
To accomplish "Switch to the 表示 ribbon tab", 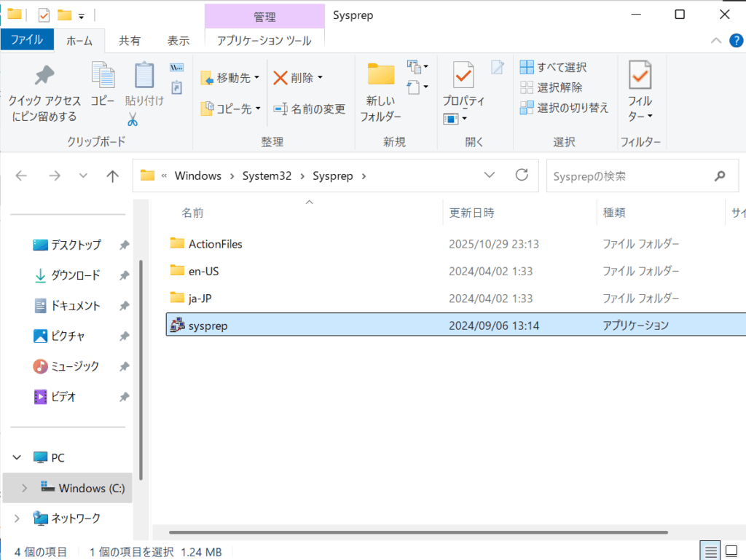I will coord(178,41).
